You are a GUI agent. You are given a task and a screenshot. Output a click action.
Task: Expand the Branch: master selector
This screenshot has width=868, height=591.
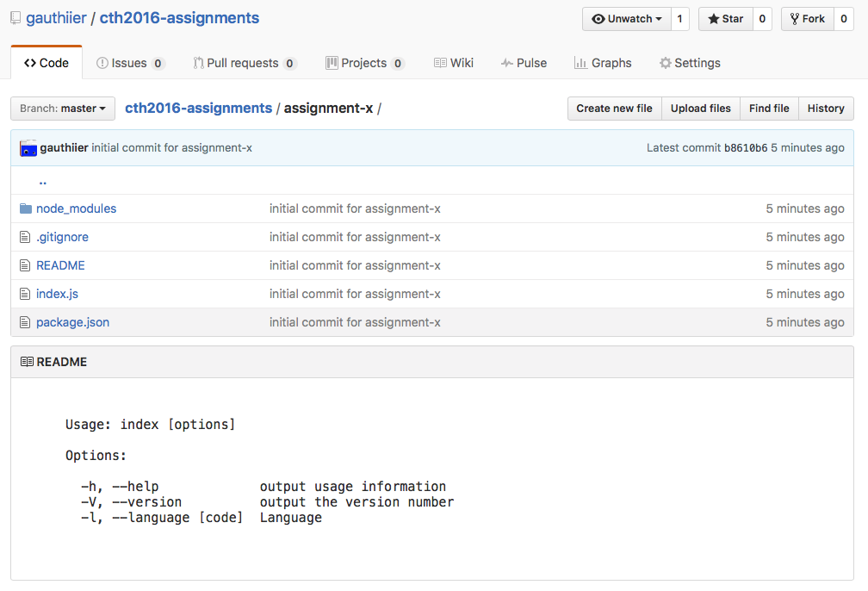pos(63,109)
